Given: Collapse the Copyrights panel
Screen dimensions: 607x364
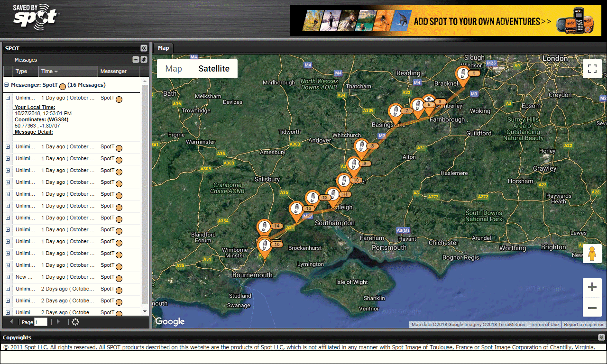Looking at the screenshot, I should (x=601, y=337).
